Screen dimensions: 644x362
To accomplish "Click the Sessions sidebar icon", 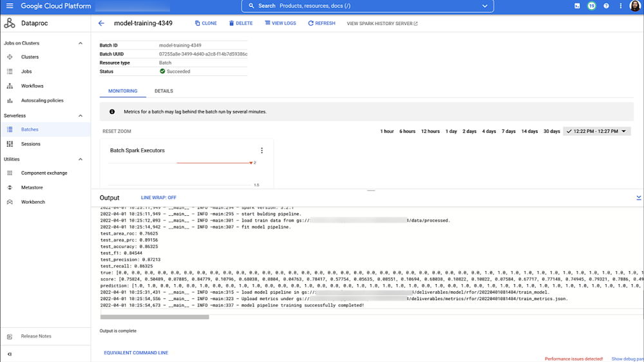I will [x=10, y=144].
